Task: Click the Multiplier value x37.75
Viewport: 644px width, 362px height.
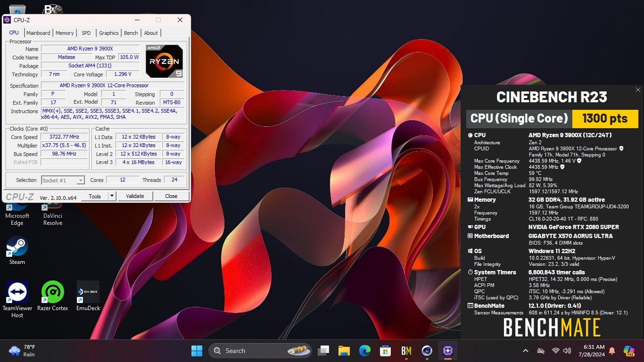Action: coord(65,145)
